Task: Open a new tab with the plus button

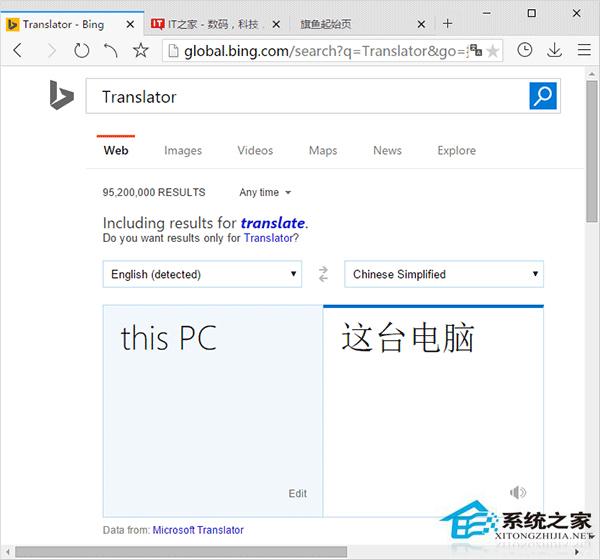Action: pyautogui.click(x=447, y=24)
